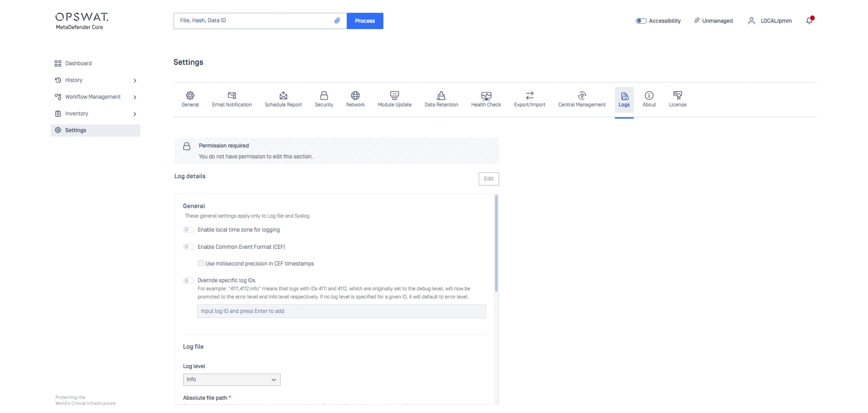This screenshot has width=868, height=413.
Task: Enable local time zone for logging
Action: [189, 230]
